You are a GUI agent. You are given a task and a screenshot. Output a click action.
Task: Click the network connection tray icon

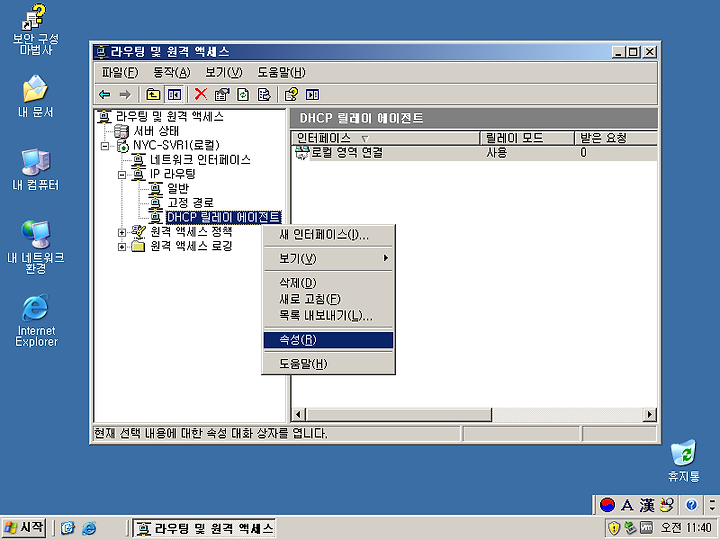pyautogui.click(x=630, y=528)
